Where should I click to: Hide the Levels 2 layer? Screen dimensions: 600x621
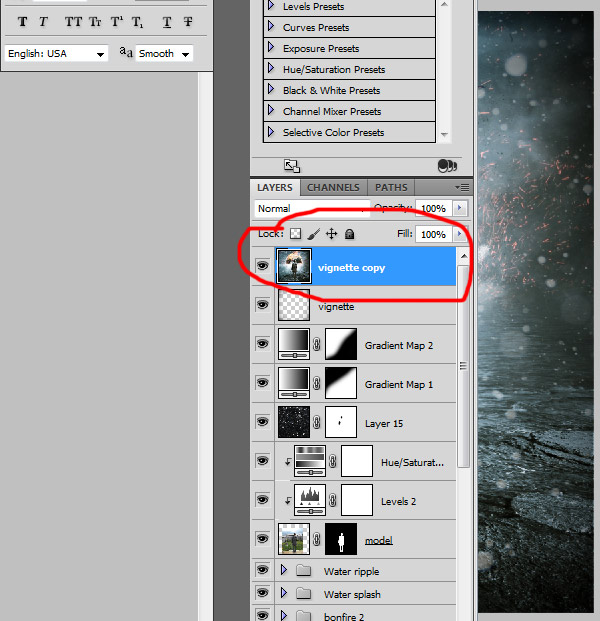pos(262,499)
